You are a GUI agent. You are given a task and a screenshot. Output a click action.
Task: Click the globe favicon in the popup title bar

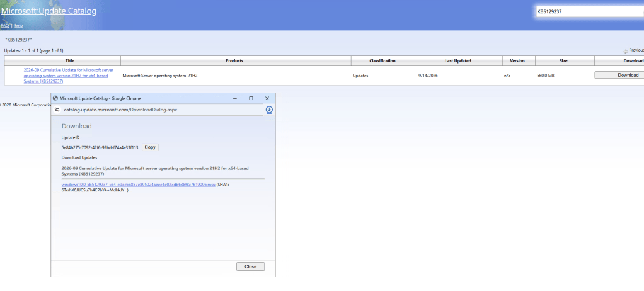point(55,98)
